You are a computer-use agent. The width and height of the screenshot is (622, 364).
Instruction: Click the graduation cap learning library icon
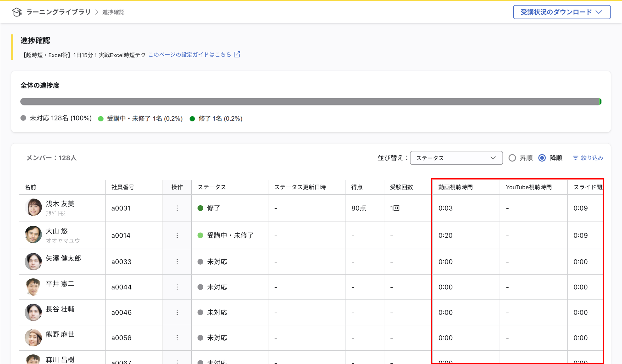pyautogui.click(x=17, y=12)
